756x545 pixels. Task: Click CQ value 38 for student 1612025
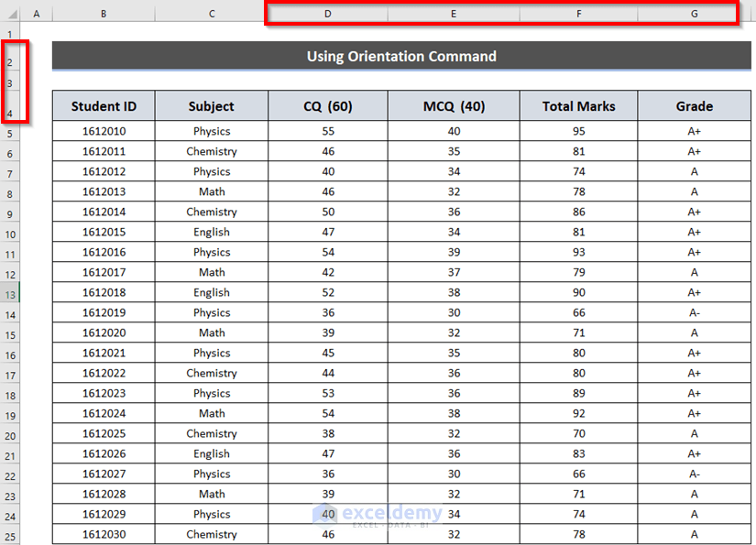tap(328, 433)
